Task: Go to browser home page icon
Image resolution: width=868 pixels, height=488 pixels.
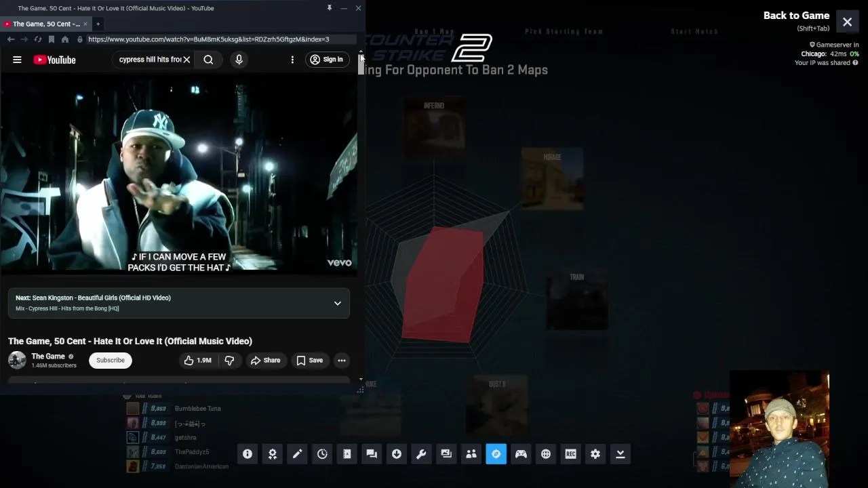Action: [65, 39]
